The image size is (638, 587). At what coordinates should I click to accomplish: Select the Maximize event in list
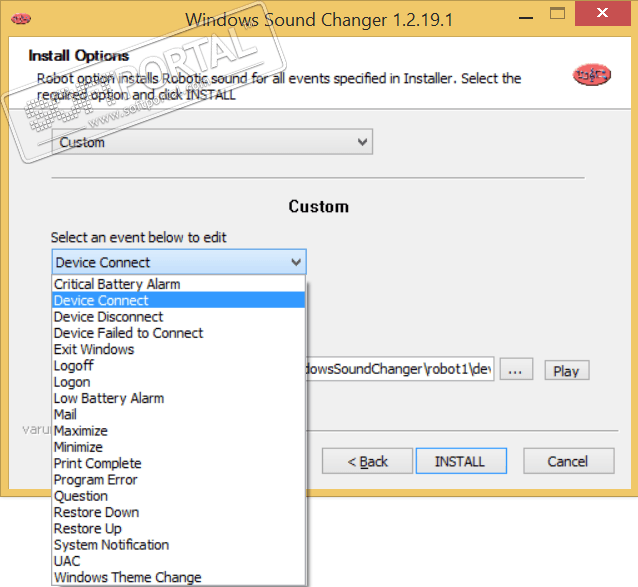[x=179, y=430]
